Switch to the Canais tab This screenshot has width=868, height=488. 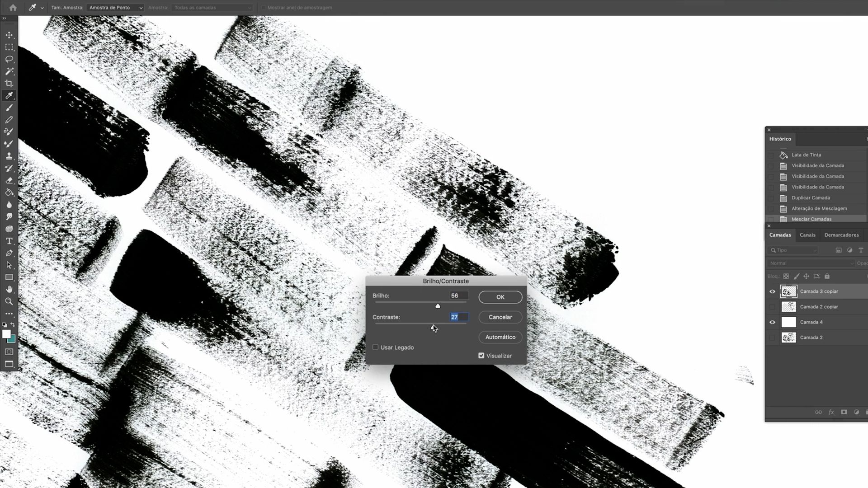tap(807, 235)
